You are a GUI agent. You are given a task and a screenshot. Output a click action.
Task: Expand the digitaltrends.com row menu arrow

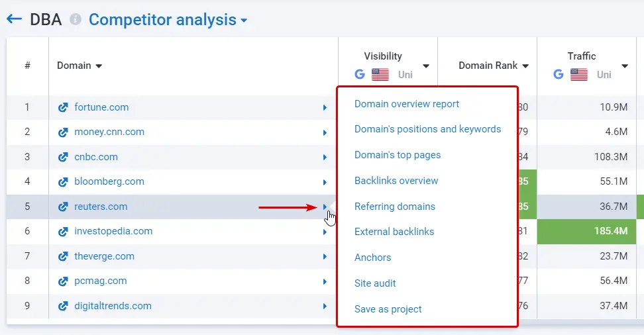click(x=325, y=307)
